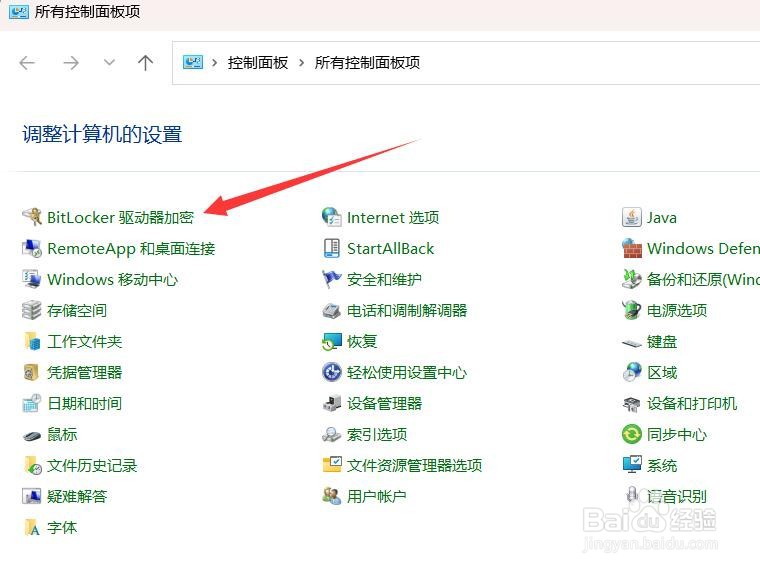Screen dimensions: 760x570
Task: Click the 系统 monitor icon
Action: [632, 465]
